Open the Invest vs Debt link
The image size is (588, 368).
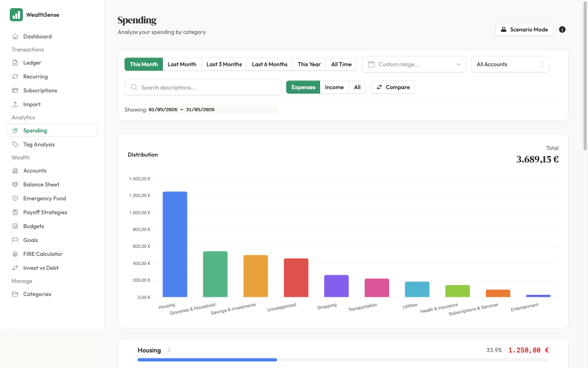click(x=52, y=268)
